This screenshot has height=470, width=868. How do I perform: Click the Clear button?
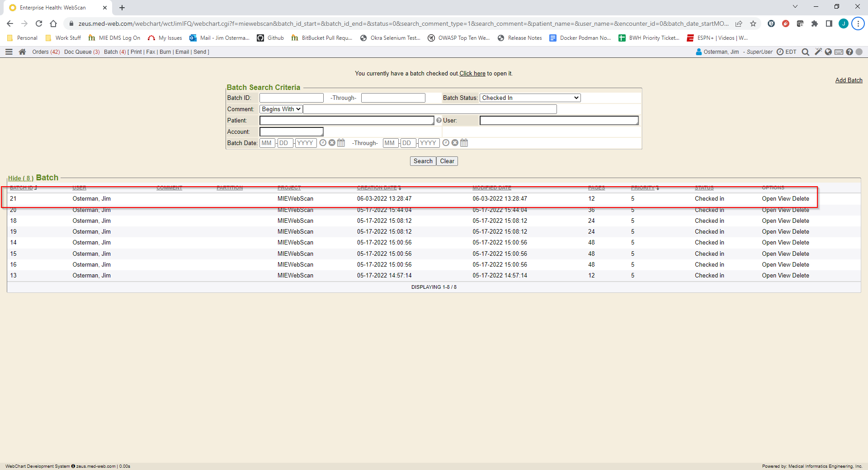447,161
